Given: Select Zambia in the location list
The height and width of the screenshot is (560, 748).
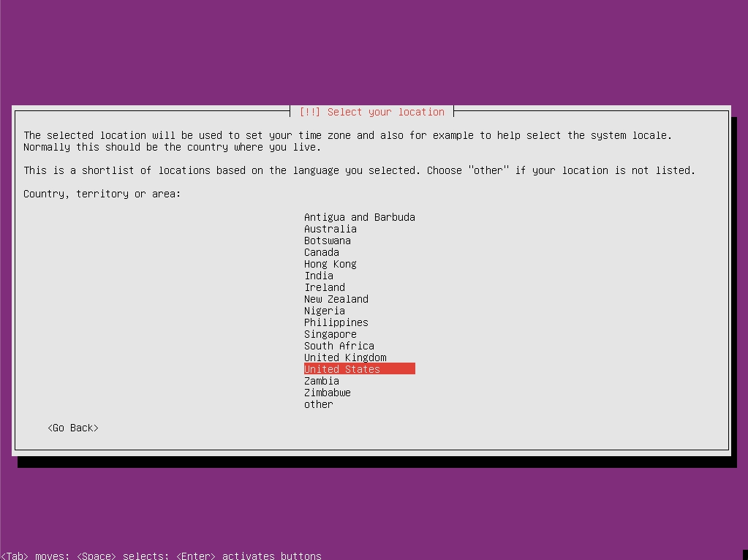Looking at the screenshot, I should coord(322,381).
